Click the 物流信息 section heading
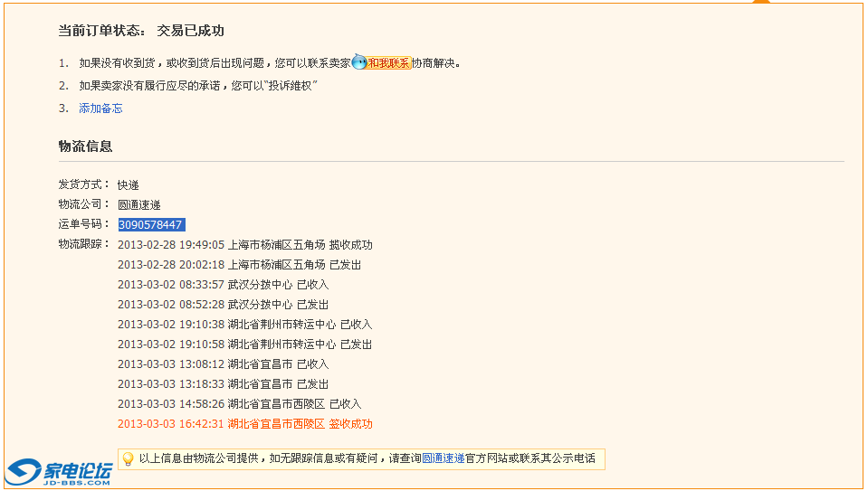The height and width of the screenshot is (491, 868). pyautogui.click(x=85, y=146)
